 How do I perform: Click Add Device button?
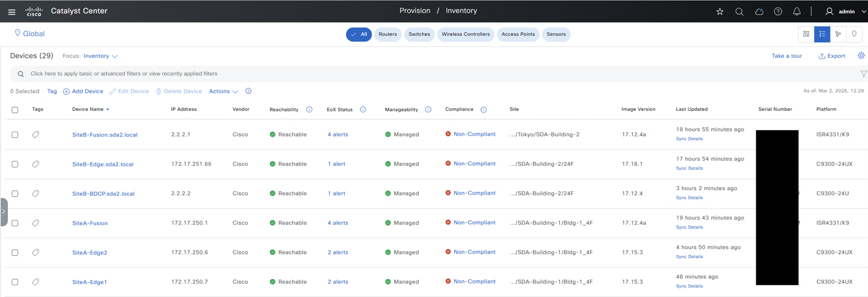(83, 92)
